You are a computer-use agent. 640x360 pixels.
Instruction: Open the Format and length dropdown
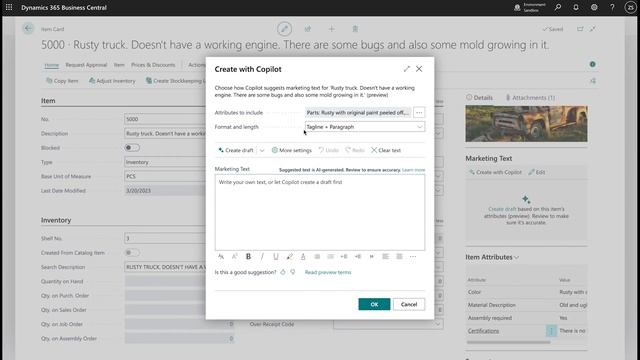[x=364, y=127]
